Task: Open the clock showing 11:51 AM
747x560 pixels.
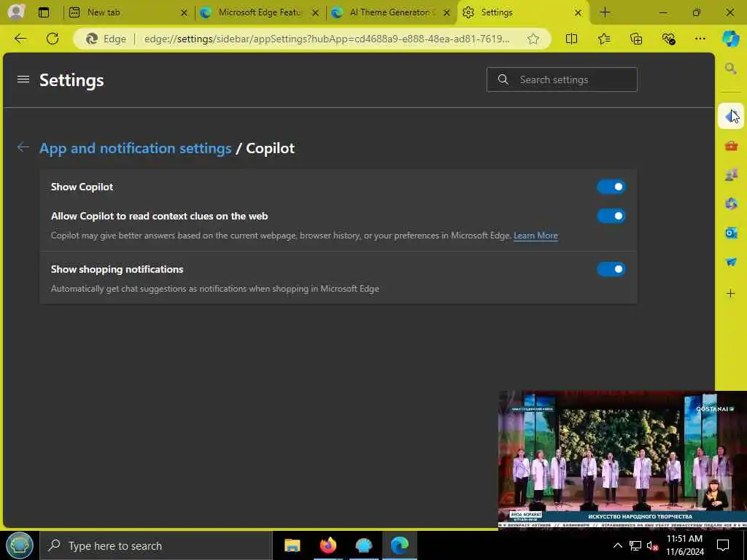Action: [684, 545]
